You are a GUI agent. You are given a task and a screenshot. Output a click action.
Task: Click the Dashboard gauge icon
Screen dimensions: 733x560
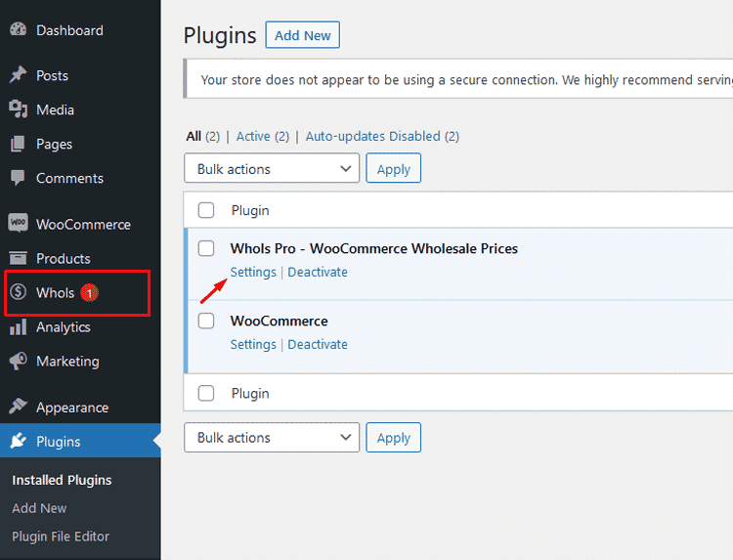coord(19,29)
